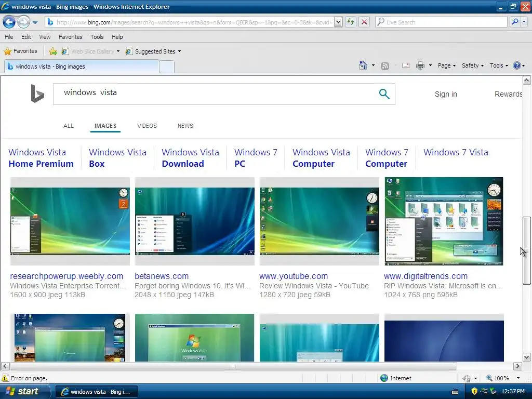Click the horizontal scrollbar right arrow

pyautogui.click(x=517, y=366)
